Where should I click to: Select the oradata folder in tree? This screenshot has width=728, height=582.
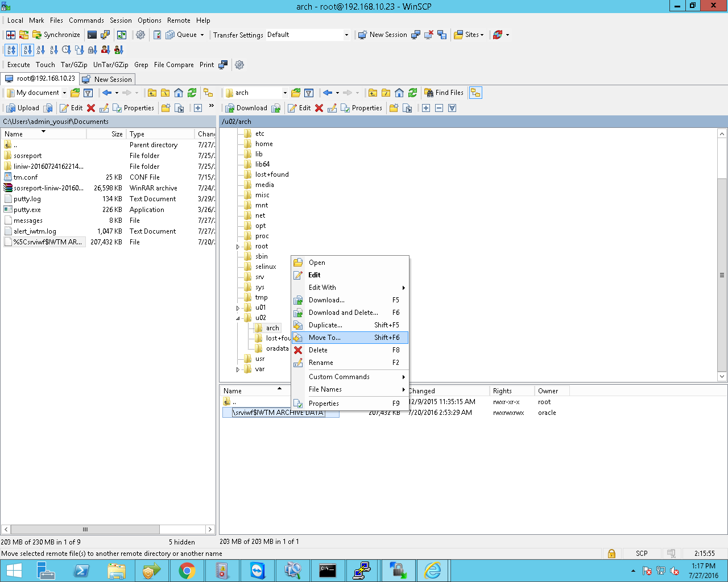(x=277, y=348)
